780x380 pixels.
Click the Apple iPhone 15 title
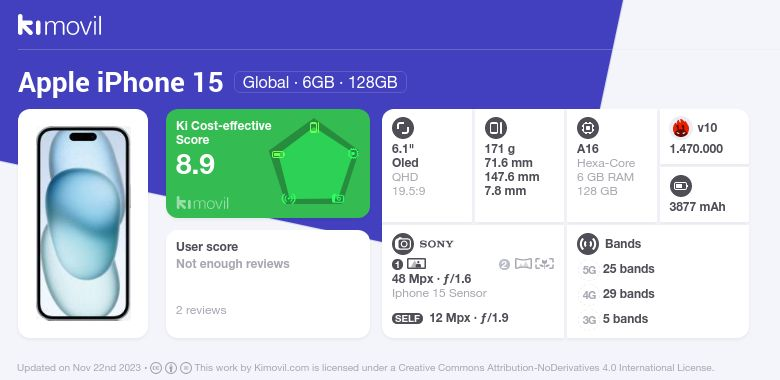pyautogui.click(x=121, y=82)
